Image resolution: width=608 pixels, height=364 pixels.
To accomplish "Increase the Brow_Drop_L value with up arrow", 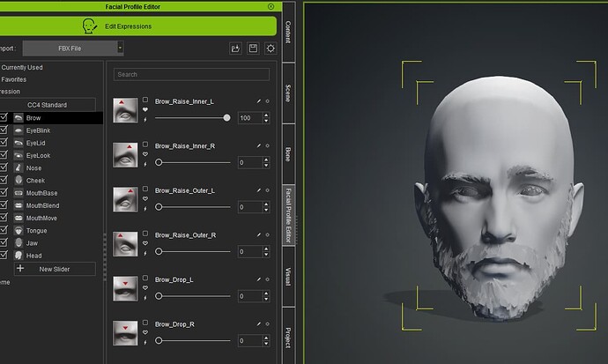I will 266,293.
